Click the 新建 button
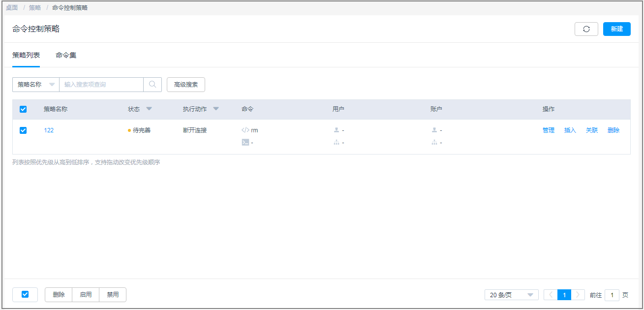Viewport: 644px width, 310px height. (617, 29)
